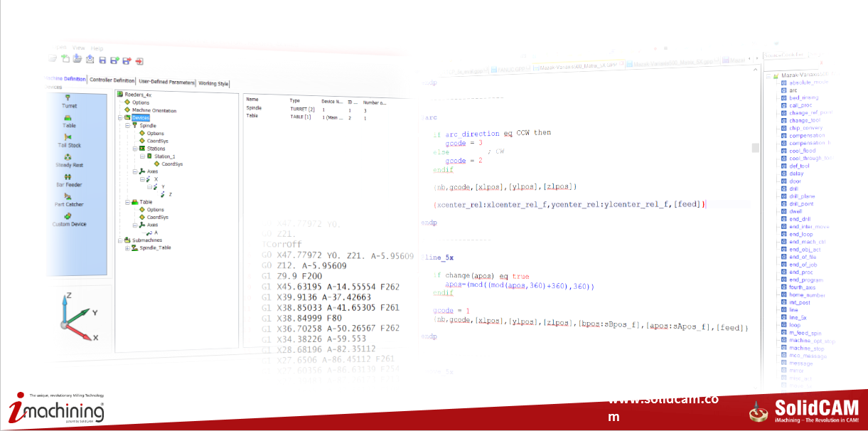
Task: Expand the Spindle_Table submachine node
Action: point(127,248)
